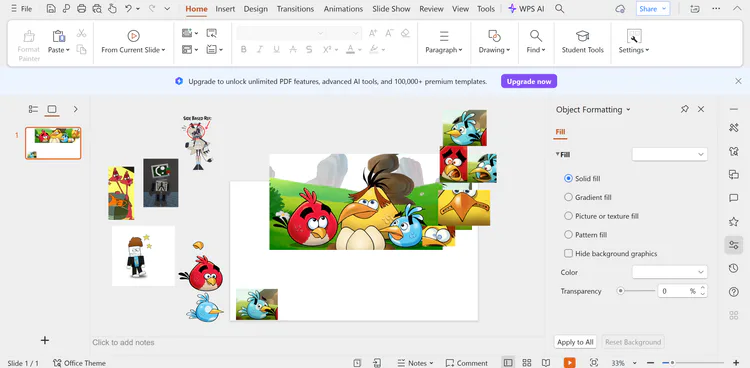Screen dimensions: 750x368
Task: Click the Format Painter icon
Action: click(x=29, y=36)
